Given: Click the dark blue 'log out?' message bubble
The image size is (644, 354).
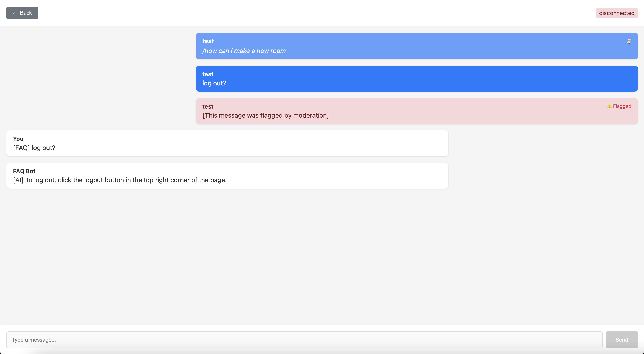Looking at the screenshot, I should click(416, 79).
